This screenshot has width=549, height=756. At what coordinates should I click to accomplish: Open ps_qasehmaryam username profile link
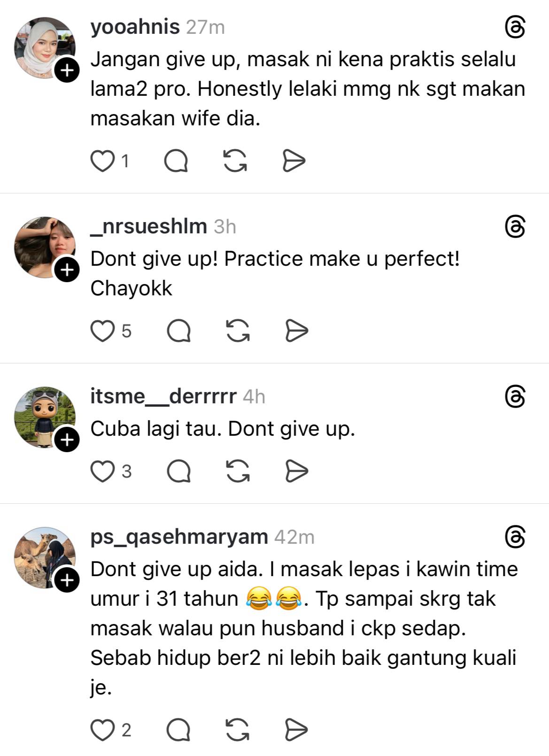pyautogui.click(x=179, y=537)
